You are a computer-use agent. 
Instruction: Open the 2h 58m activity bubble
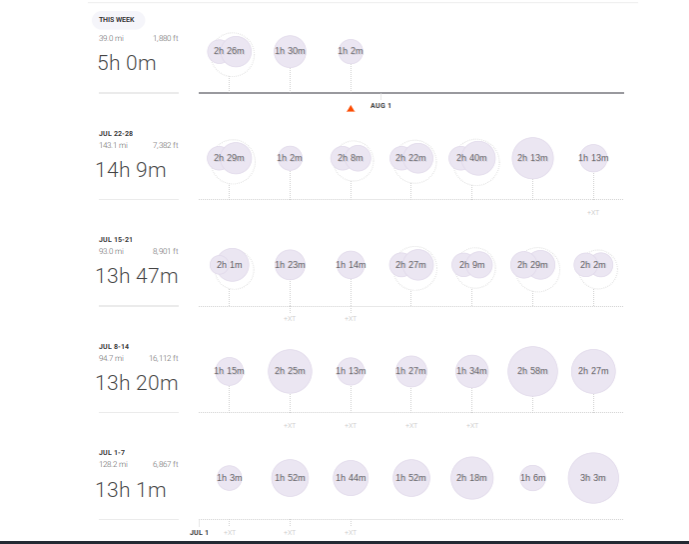532,372
